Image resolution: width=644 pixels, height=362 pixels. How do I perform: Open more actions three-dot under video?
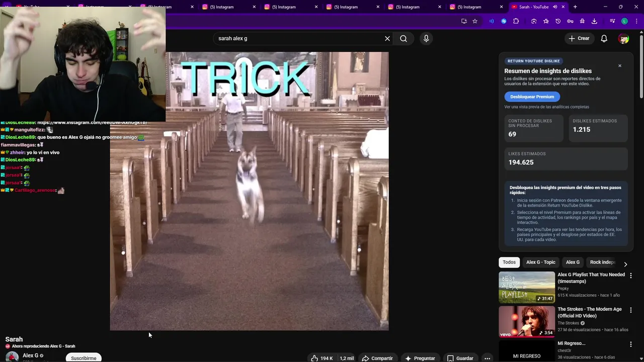[x=487, y=358]
